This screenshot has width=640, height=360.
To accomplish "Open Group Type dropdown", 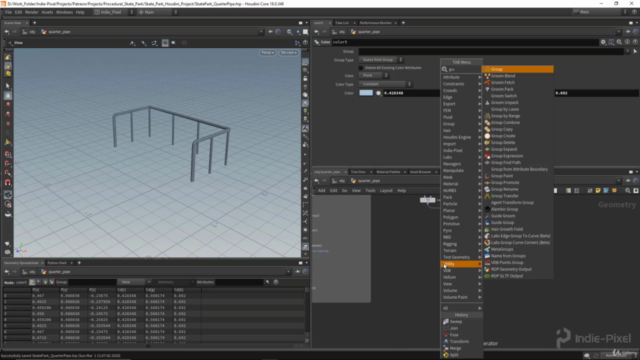I will coord(381,60).
